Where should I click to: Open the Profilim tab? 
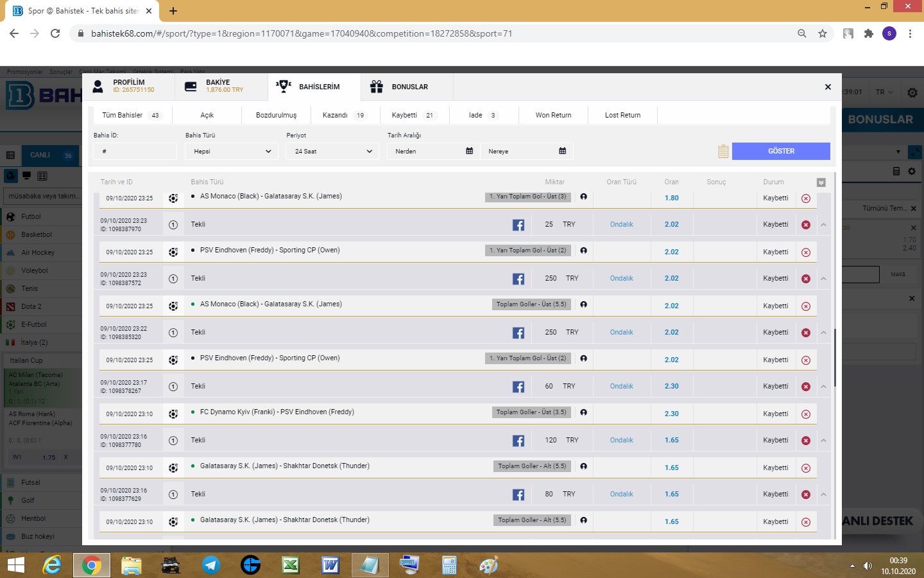128,86
